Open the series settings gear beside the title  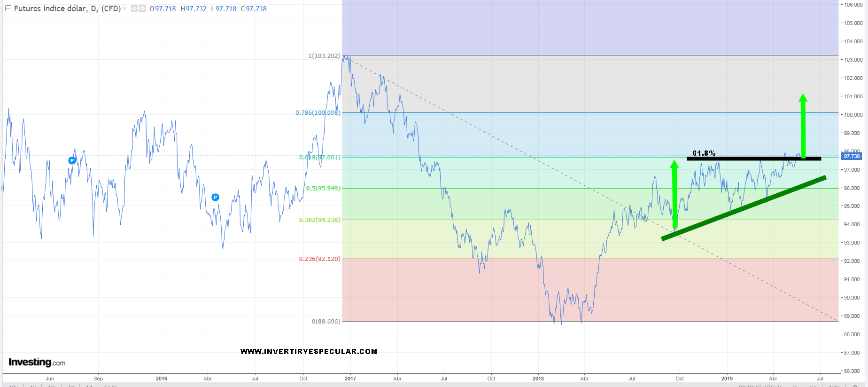click(142, 8)
